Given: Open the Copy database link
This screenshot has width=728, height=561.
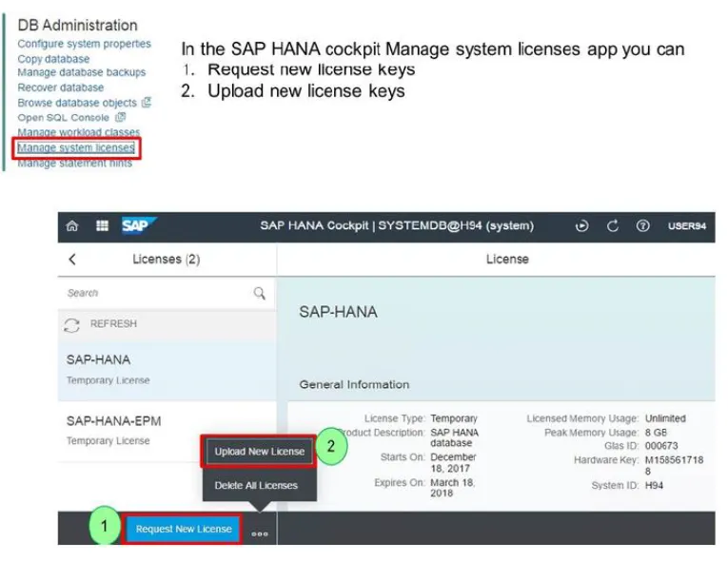Looking at the screenshot, I should [x=53, y=59].
